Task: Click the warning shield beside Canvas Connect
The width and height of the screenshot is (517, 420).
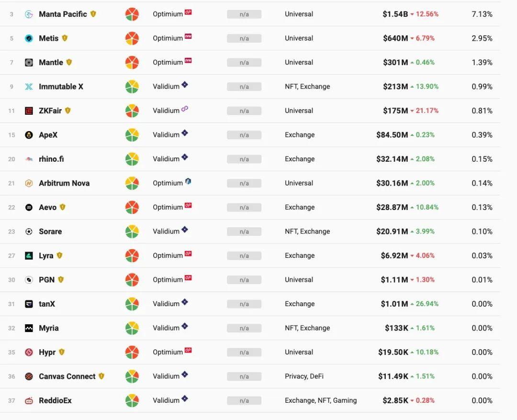Action: (101, 376)
